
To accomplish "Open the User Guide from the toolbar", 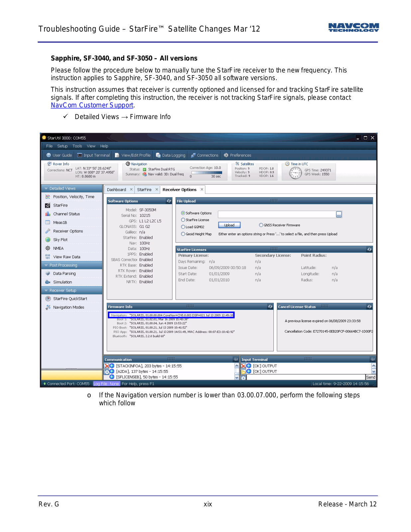I will (x=59, y=155).
